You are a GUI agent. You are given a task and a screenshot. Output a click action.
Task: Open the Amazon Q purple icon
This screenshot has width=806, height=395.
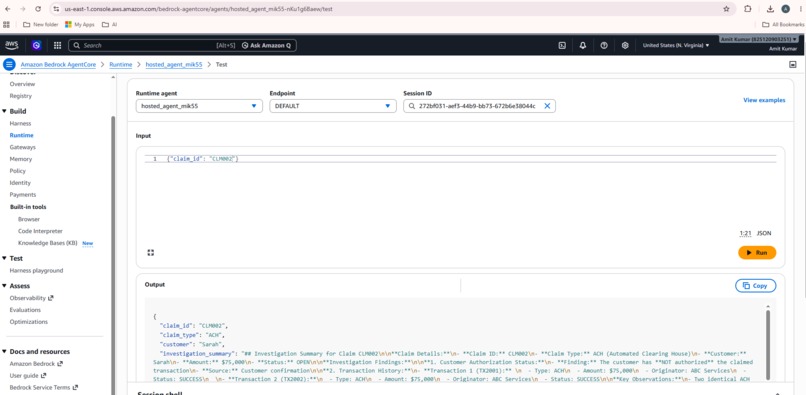[x=36, y=45]
